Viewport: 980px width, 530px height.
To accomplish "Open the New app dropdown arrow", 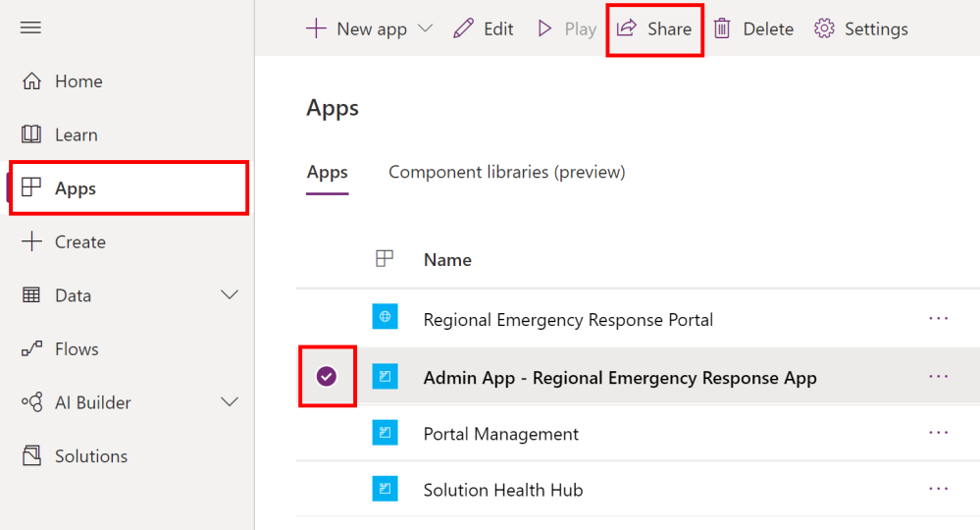I will point(425,28).
